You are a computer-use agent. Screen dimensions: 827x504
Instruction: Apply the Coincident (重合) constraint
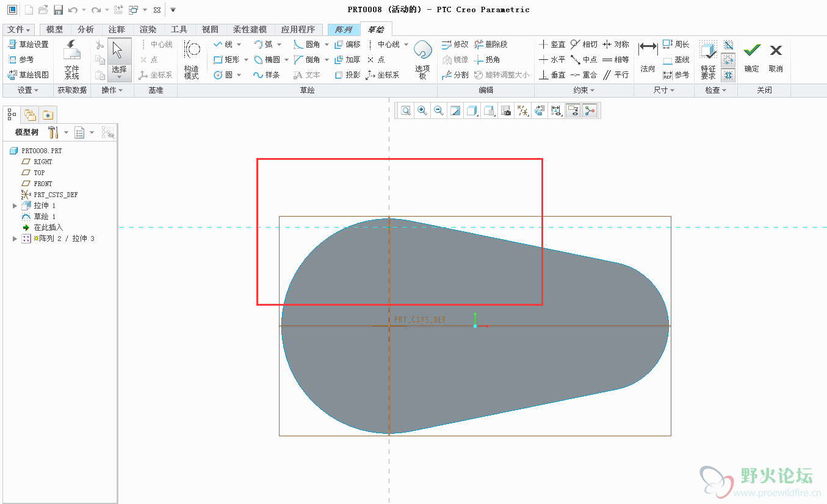pos(584,75)
